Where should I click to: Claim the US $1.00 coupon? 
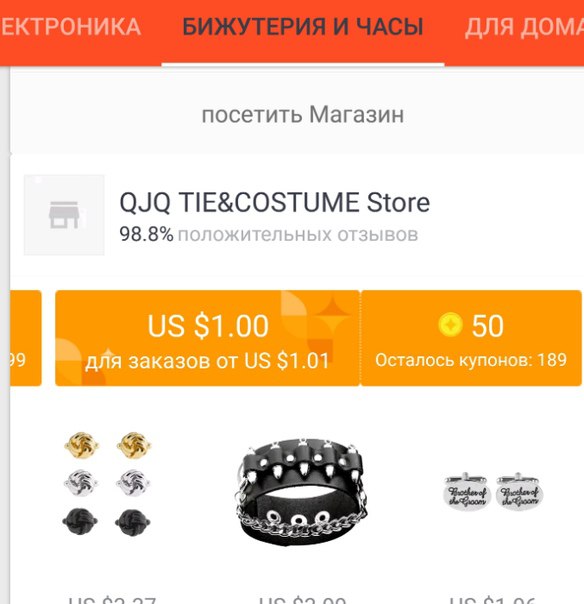click(x=207, y=338)
